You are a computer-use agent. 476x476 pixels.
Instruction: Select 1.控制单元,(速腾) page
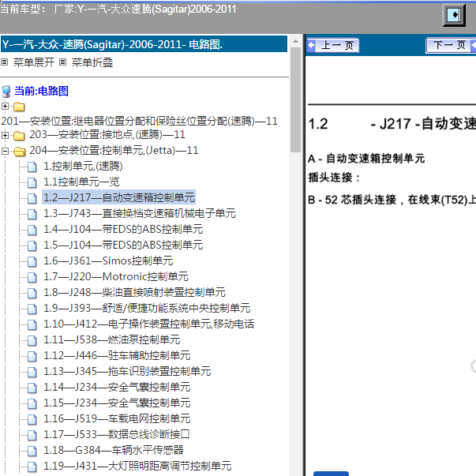coord(83,166)
